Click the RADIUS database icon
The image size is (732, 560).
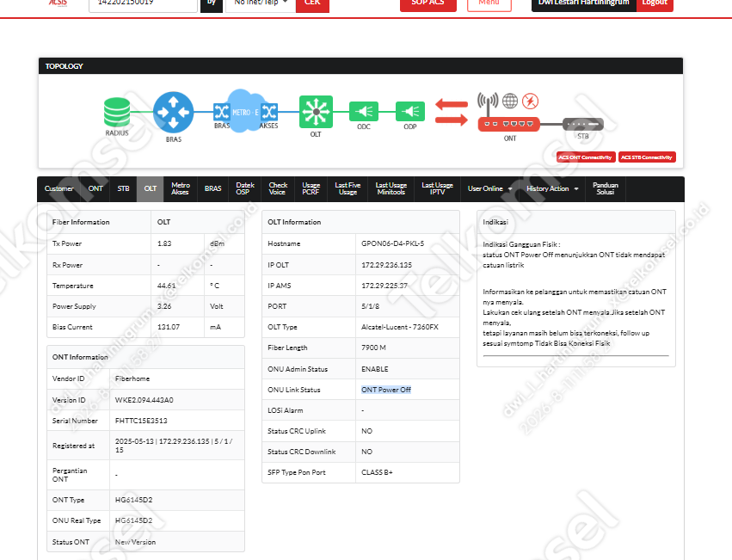[x=117, y=112]
